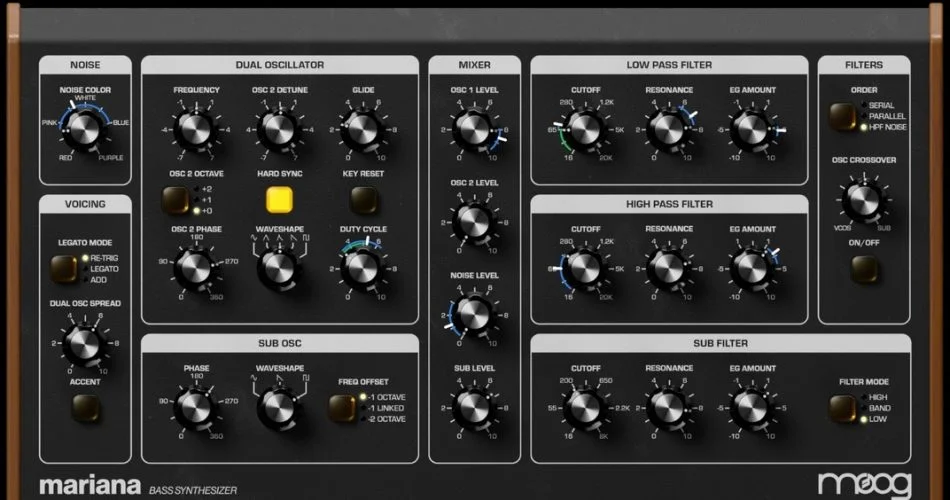The width and height of the screenshot is (950, 500).
Task: Select BAND filter mode option
Action: [x=880, y=408]
